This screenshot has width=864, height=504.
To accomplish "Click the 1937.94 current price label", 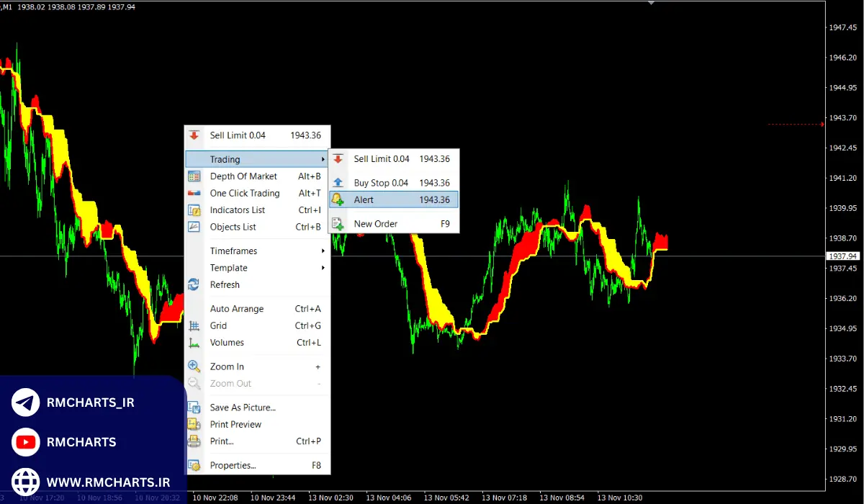I will click(842, 256).
